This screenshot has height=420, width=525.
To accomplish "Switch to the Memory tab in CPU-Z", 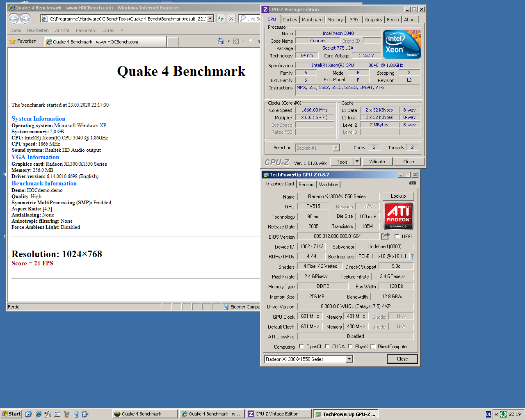I will click(x=335, y=20).
